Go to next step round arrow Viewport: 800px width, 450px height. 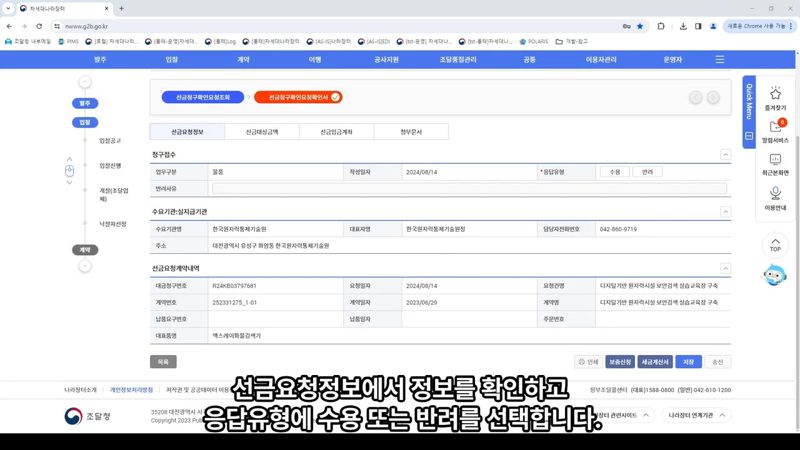click(x=713, y=97)
